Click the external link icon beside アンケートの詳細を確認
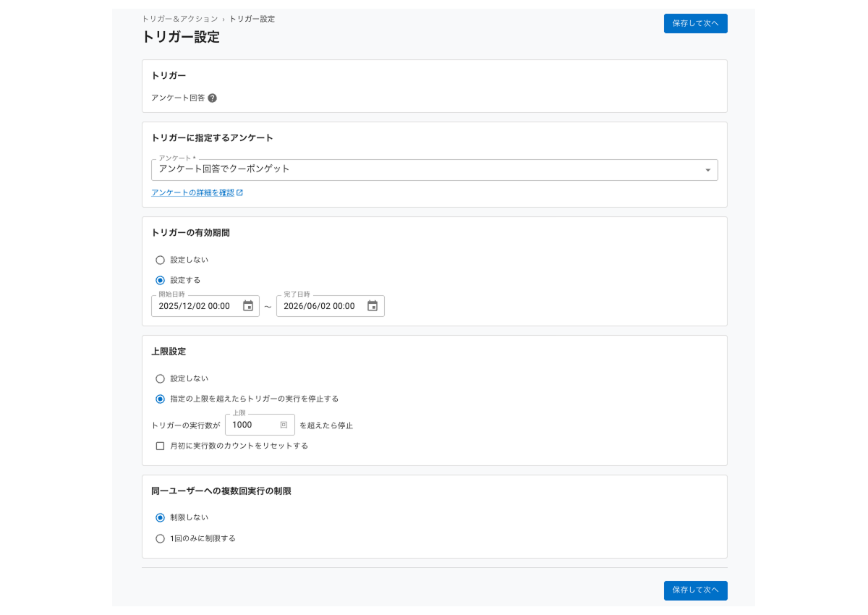The height and width of the screenshot is (615, 868). pyautogui.click(x=240, y=192)
